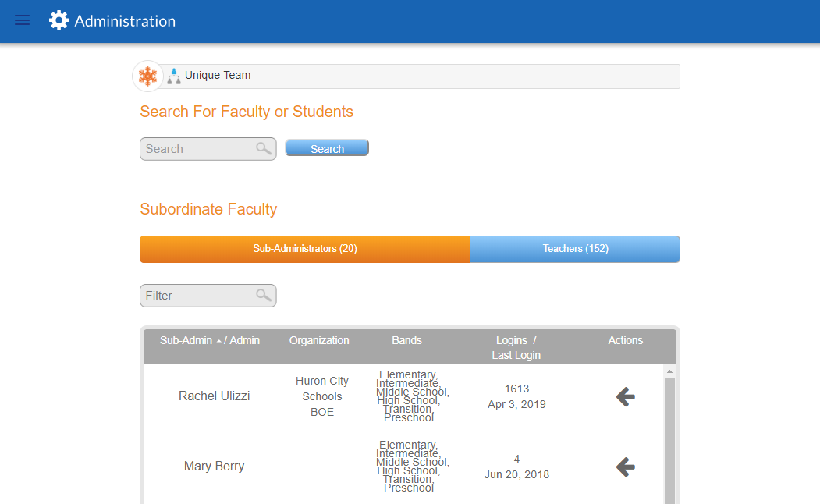The height and width of the screenshot is (504, 820).
Task: Click the 1613 Apr 3, 2019 login cell
Action: click(516, 396)
